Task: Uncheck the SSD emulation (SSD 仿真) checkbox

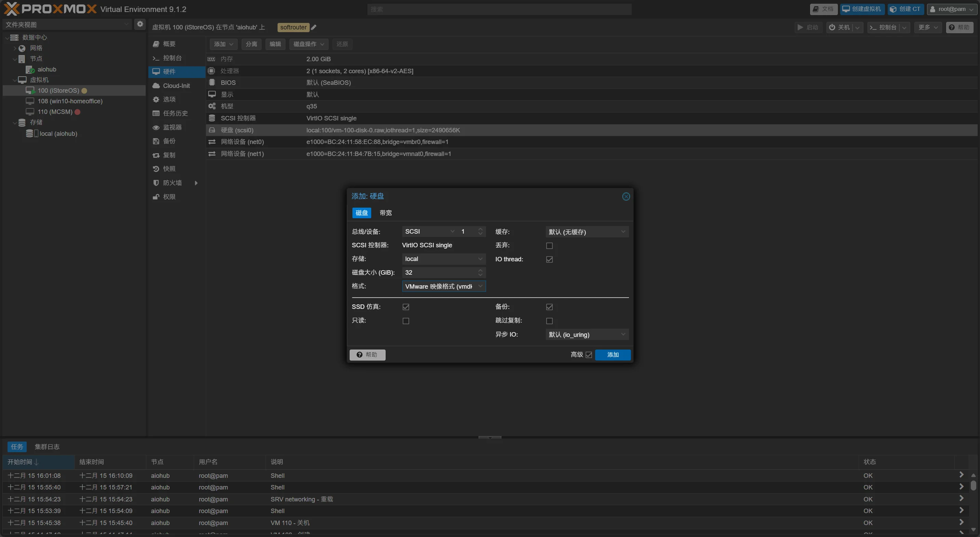Action: 405,307
